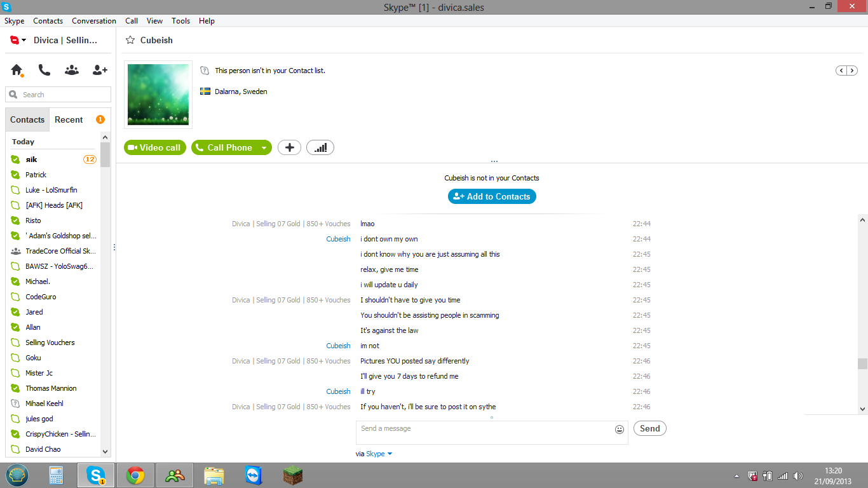Click the previous arrow in profile header

tap(841, 71)
